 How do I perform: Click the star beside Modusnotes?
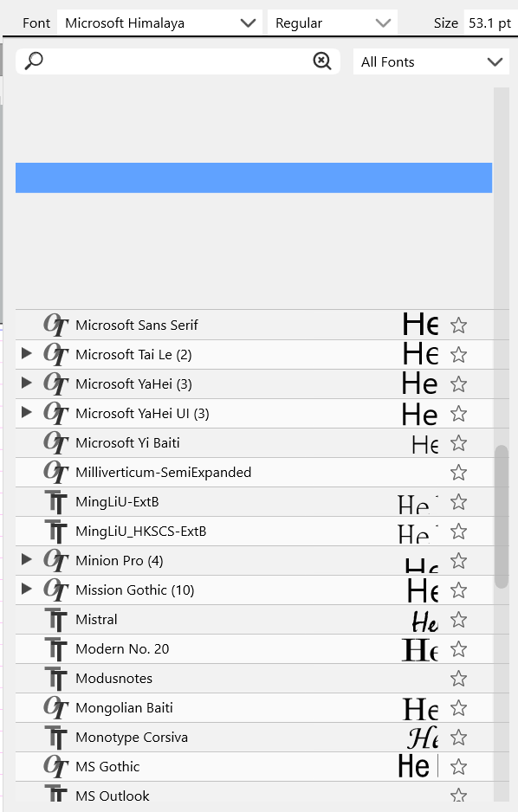point(458,679)
